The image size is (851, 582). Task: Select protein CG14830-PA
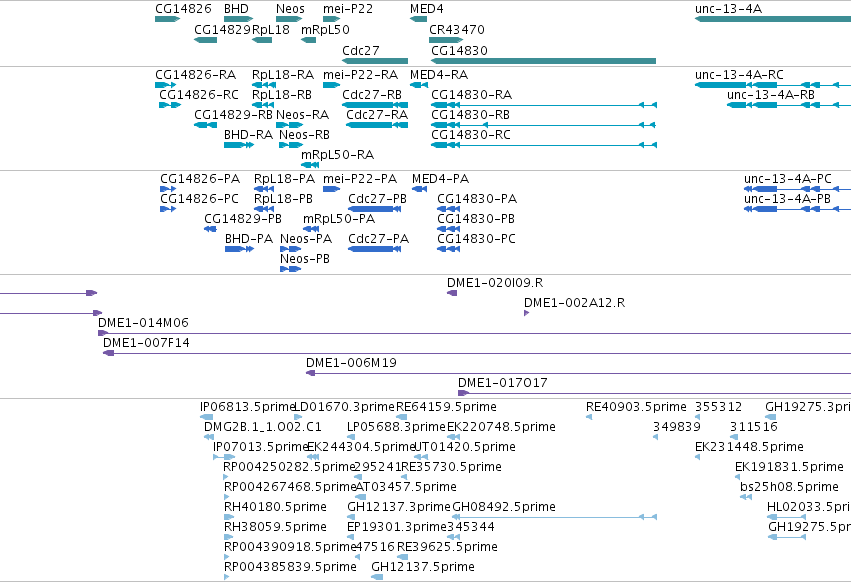tap(448, 209)
